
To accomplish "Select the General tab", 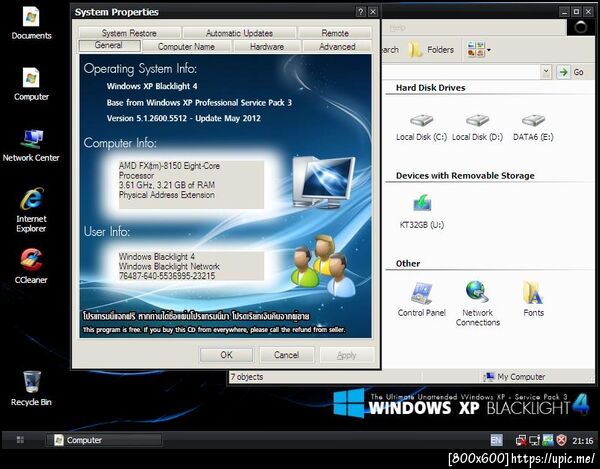I will [x=109, y=46].
